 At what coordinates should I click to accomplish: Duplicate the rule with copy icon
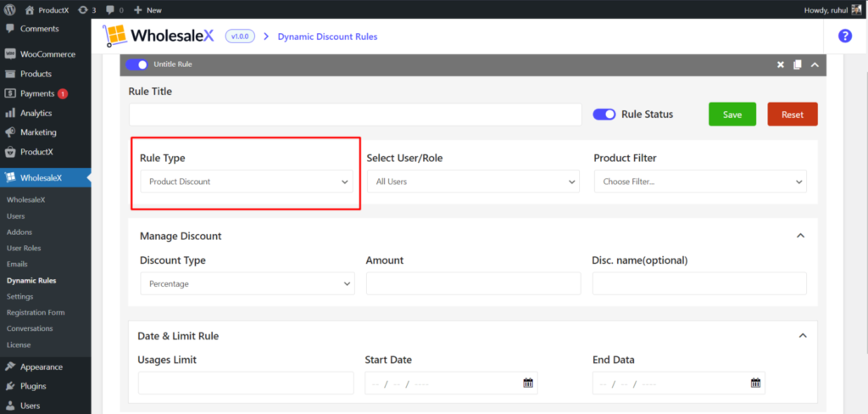797,64
